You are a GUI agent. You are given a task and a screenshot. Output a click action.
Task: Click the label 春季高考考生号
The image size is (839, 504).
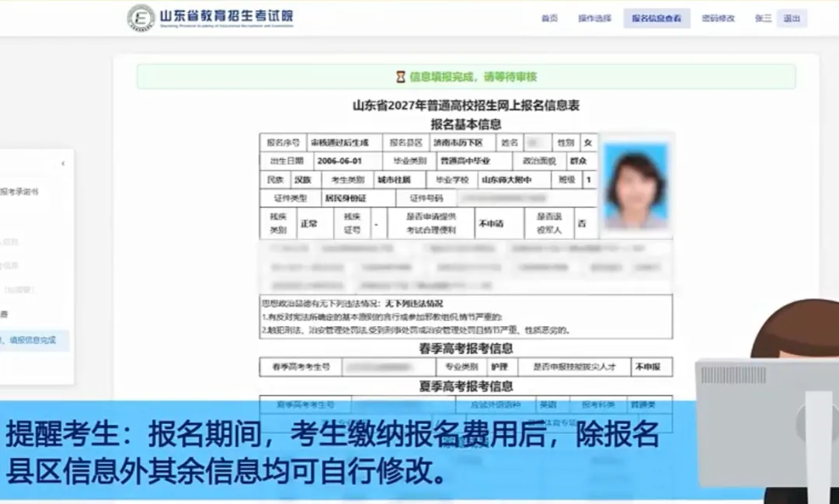[x=301, y=367]
